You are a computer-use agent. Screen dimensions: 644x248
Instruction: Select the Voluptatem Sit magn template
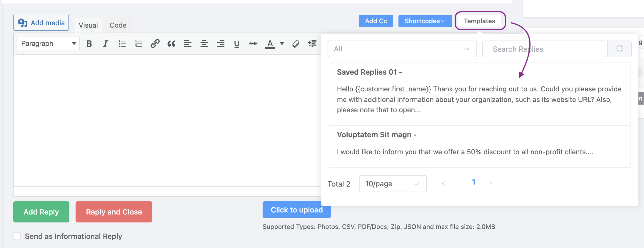[479, 147]
